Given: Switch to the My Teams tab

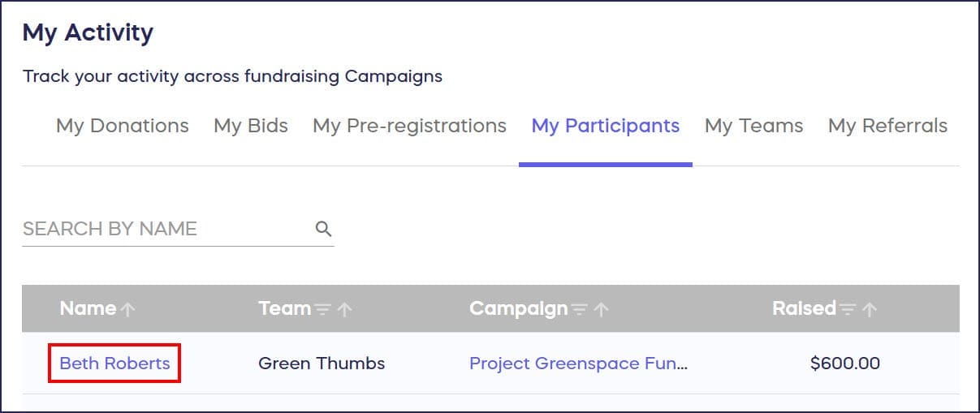Looking at the screenshot, I should pyautogui.click(x=753, y=126).
